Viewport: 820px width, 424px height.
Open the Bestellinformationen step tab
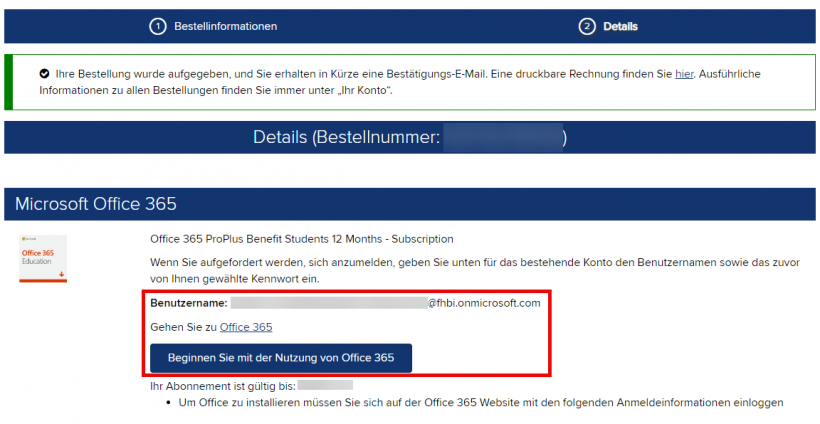pos(213,26)
